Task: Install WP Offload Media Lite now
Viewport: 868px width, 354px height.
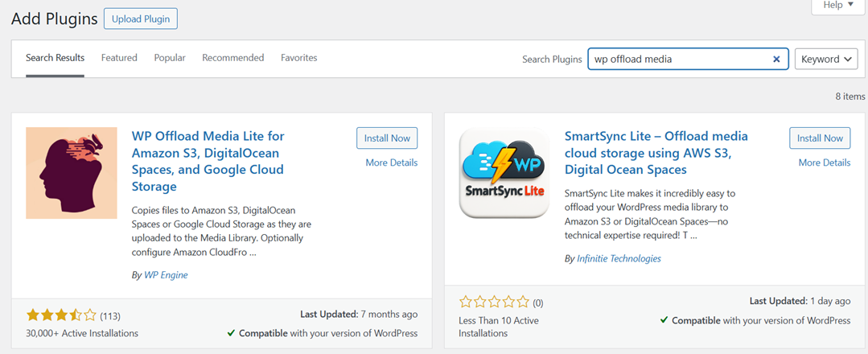Action: [387, 138]
